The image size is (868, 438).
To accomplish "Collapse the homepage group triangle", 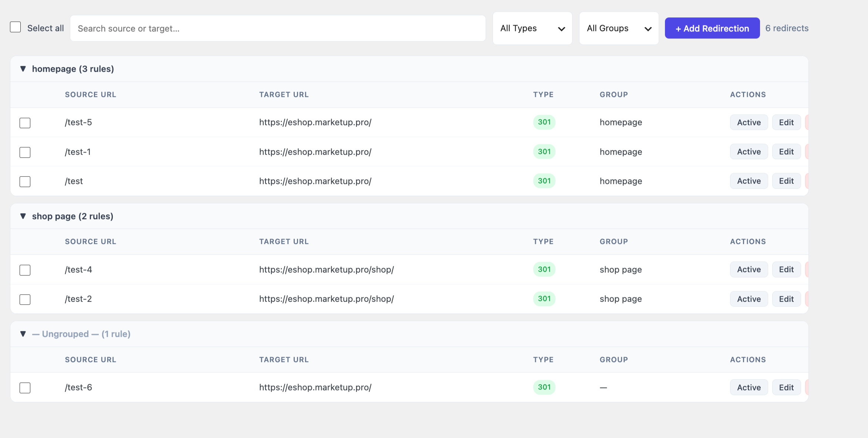I will click(x=23, y=69).
